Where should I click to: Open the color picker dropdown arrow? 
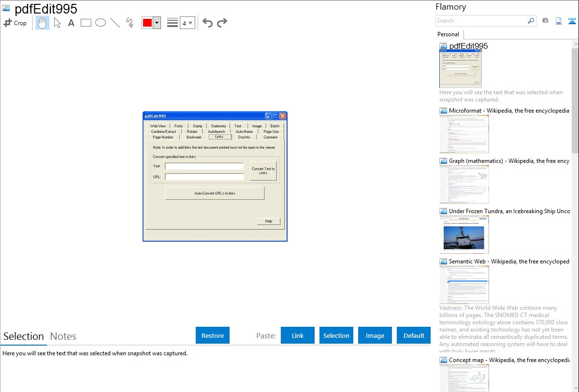coord(157,23)
